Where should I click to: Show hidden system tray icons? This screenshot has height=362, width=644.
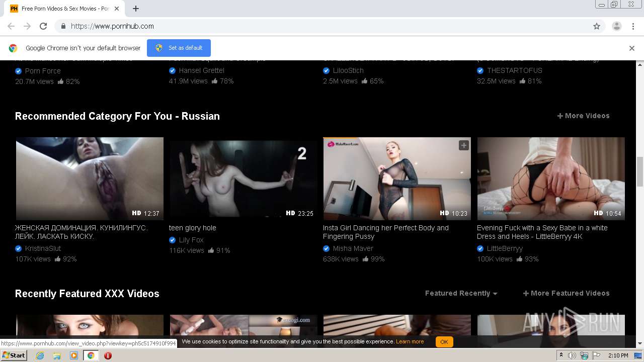tap(561, 355)
